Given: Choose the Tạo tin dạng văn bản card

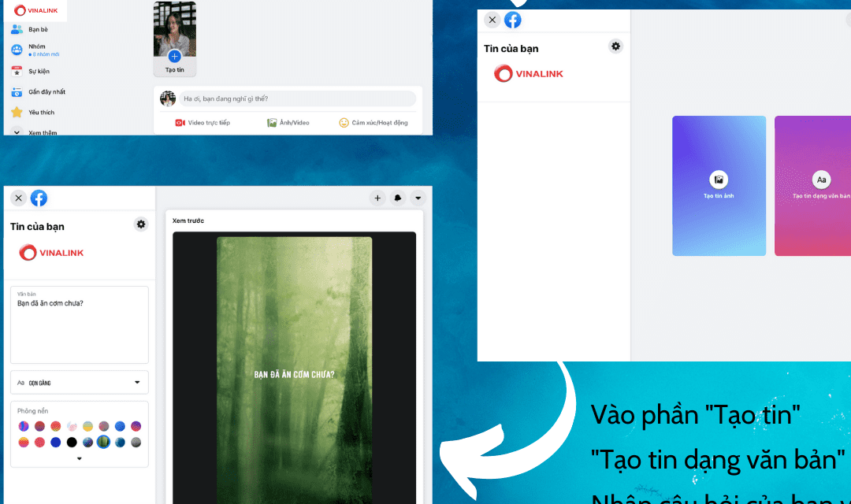Looking at the screenshot, I should [x=812, y=186].
